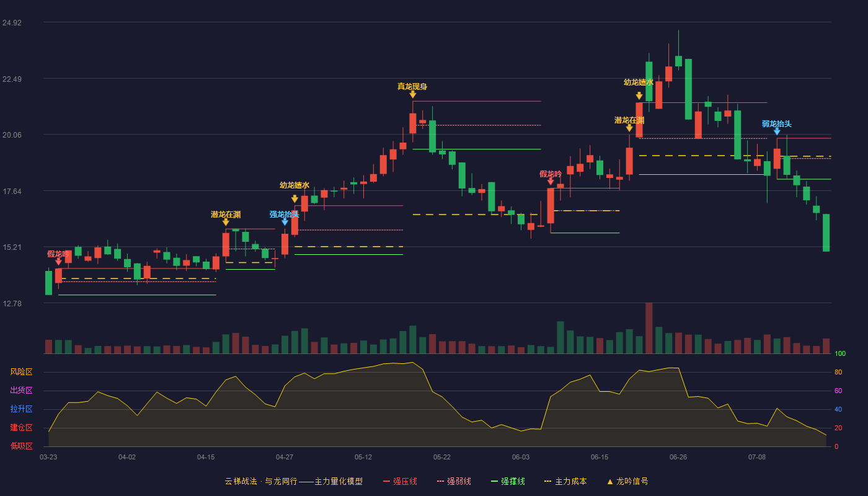Toggle the 强压线 legend series
The width and height of the screenshot is (868, 496).
pyautogui.click(x=400, y=481)
